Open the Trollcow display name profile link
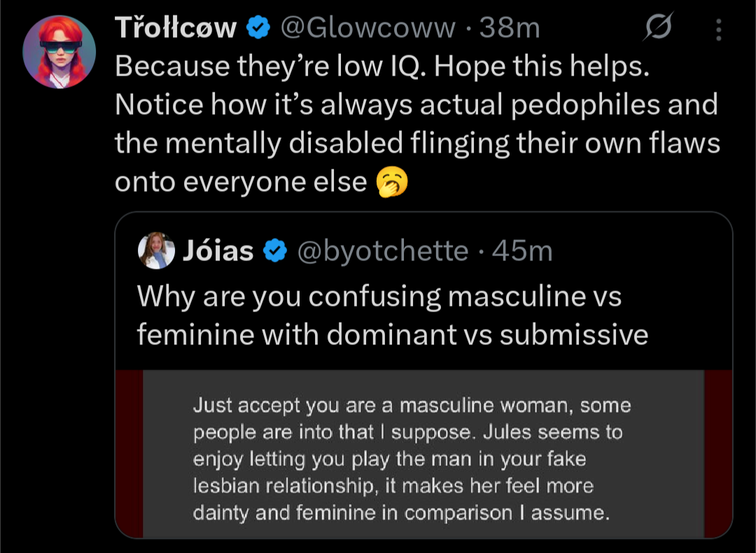756x553 pixels. [x=175, y=28]
